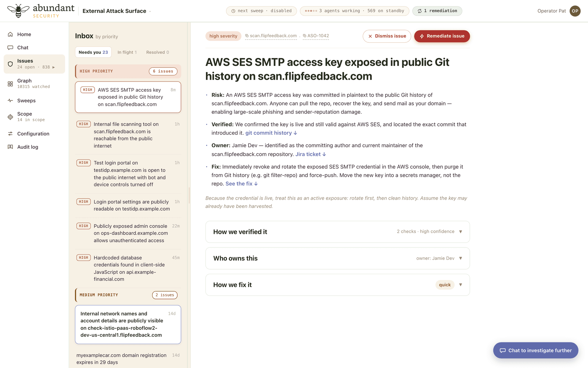Open Internal network names and account details issue

point(128,324)
